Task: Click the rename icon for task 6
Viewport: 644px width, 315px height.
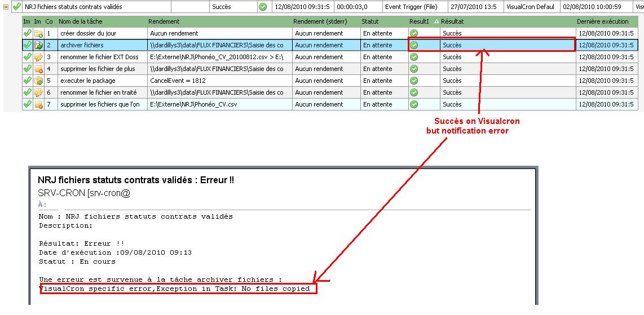Action: pyautogui.click(x=38, y=92)
